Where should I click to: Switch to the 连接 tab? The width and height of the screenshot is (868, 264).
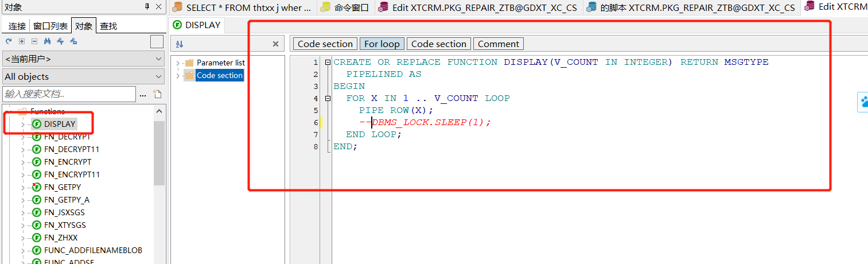pyautogui.click(x=17, y=26)
